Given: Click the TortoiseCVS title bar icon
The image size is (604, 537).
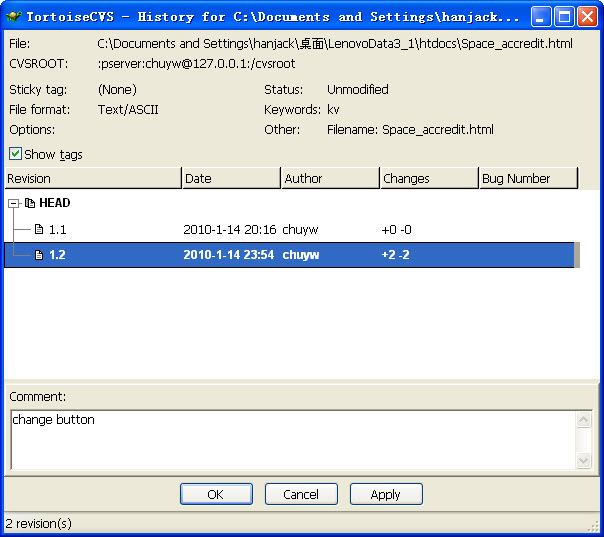Looking at the screenshot, I should tap(13, 17).
